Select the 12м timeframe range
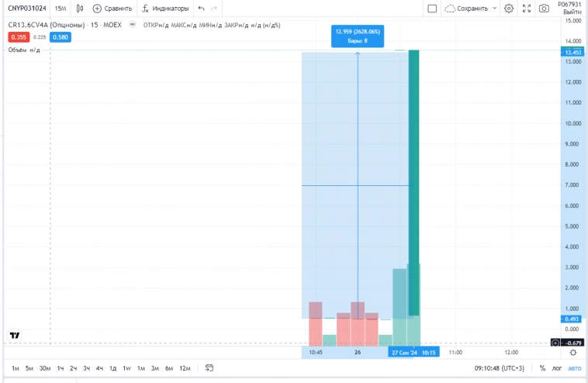 [185, 368]
